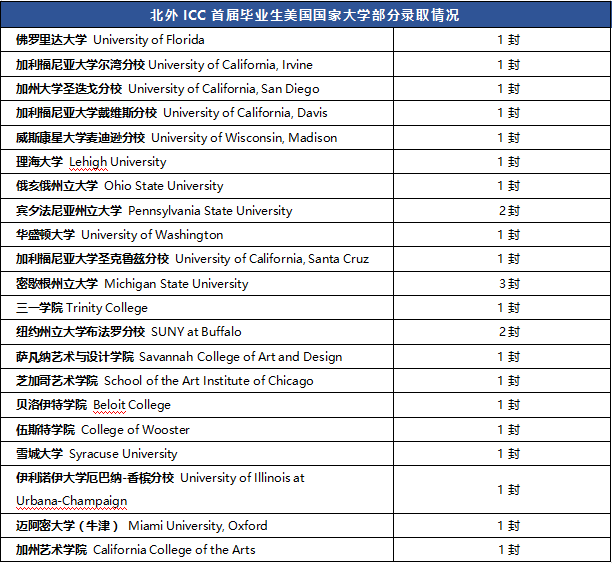The image size is (612, 563).
Task: Select California College of the Arts cell
Action: [197, 550]
